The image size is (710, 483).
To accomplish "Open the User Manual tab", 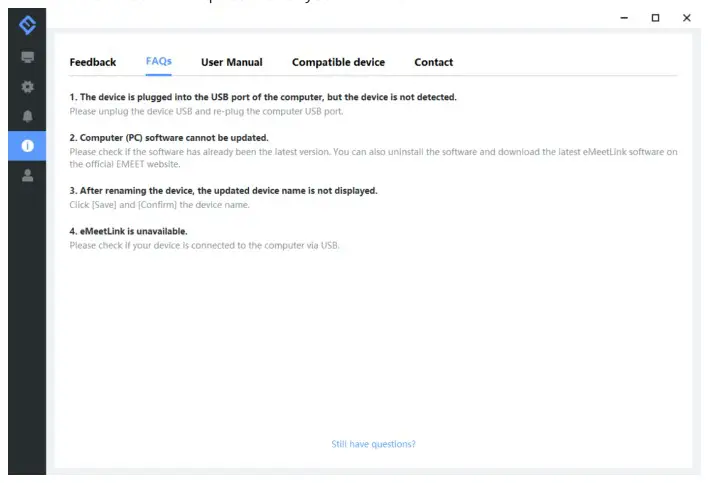I will (x=231, y=62).
